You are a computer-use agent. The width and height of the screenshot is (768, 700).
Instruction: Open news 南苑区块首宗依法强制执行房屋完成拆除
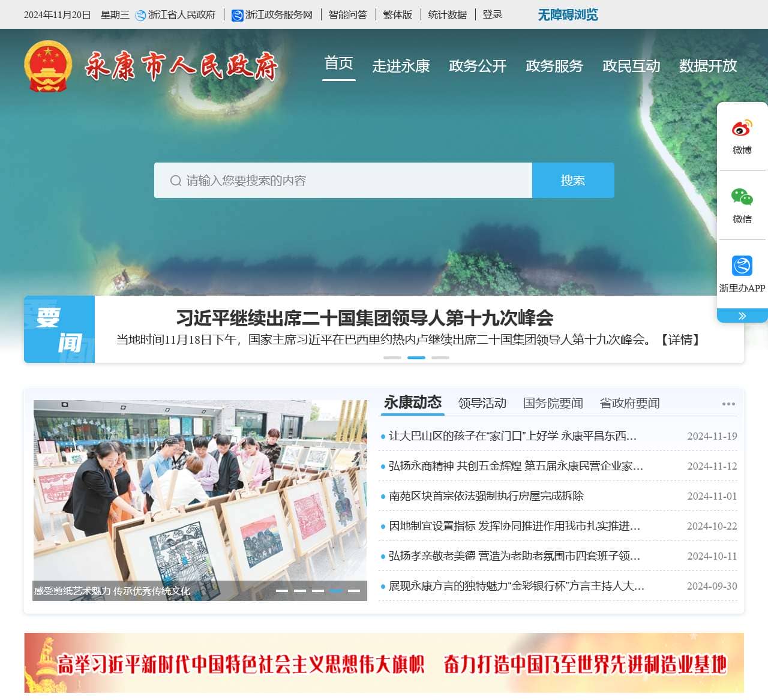[486, 496]
